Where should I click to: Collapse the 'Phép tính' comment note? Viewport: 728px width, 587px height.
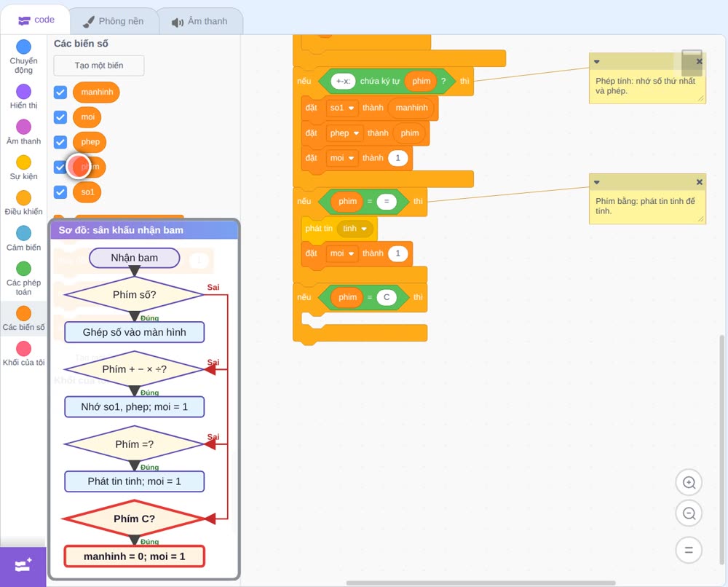[x=597, y=62]
